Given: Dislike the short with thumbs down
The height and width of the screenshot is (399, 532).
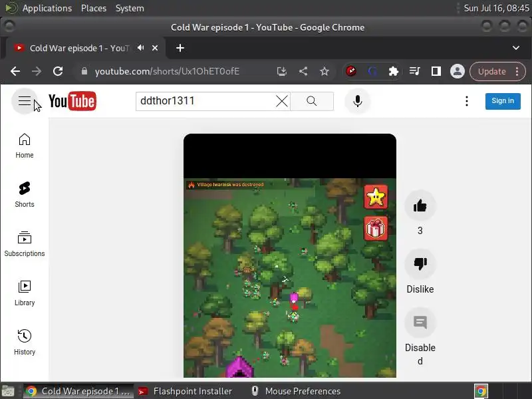Looking at the screenshot, I should coord(420,264).
